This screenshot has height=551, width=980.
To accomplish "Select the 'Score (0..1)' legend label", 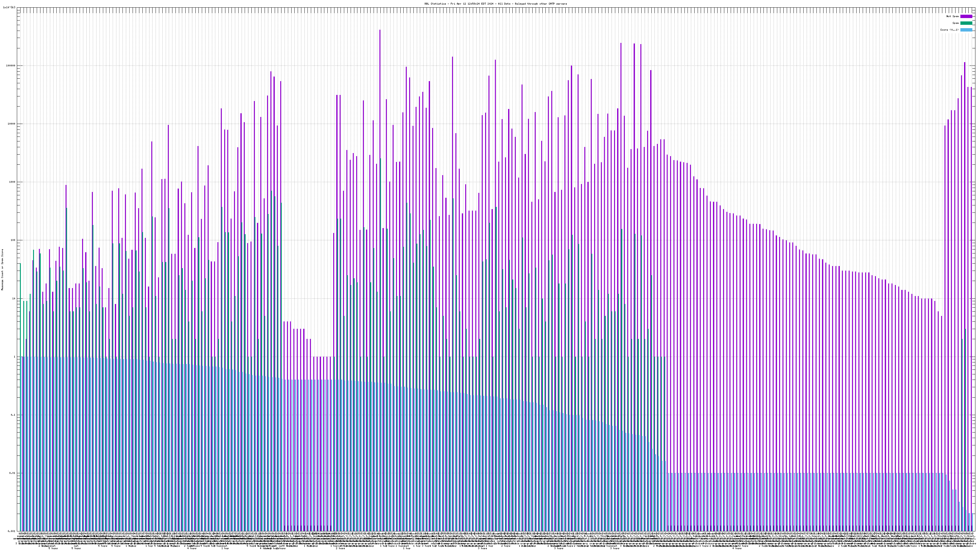I will coord(949,30).
